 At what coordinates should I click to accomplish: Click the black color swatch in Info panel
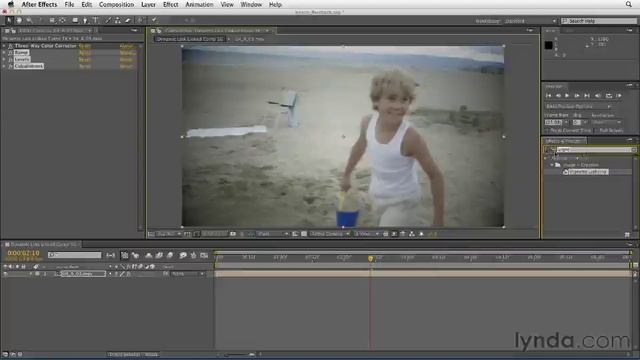[549, 45]
